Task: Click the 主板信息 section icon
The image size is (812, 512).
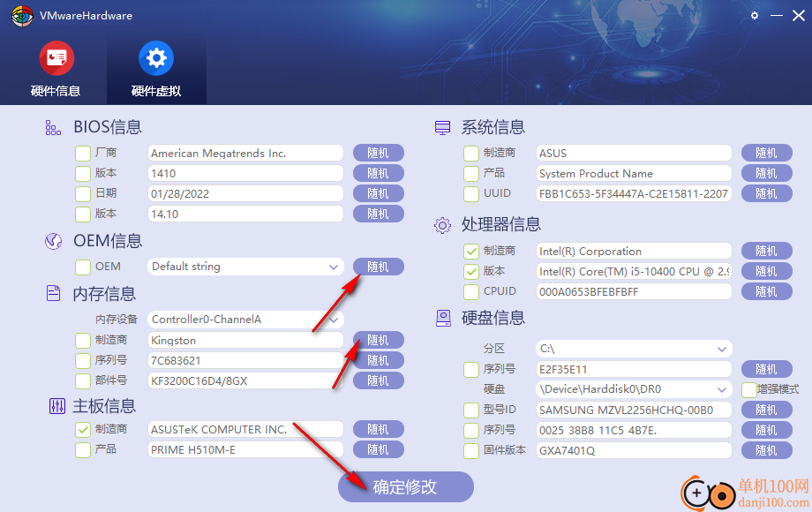Action: click(56, 406)
